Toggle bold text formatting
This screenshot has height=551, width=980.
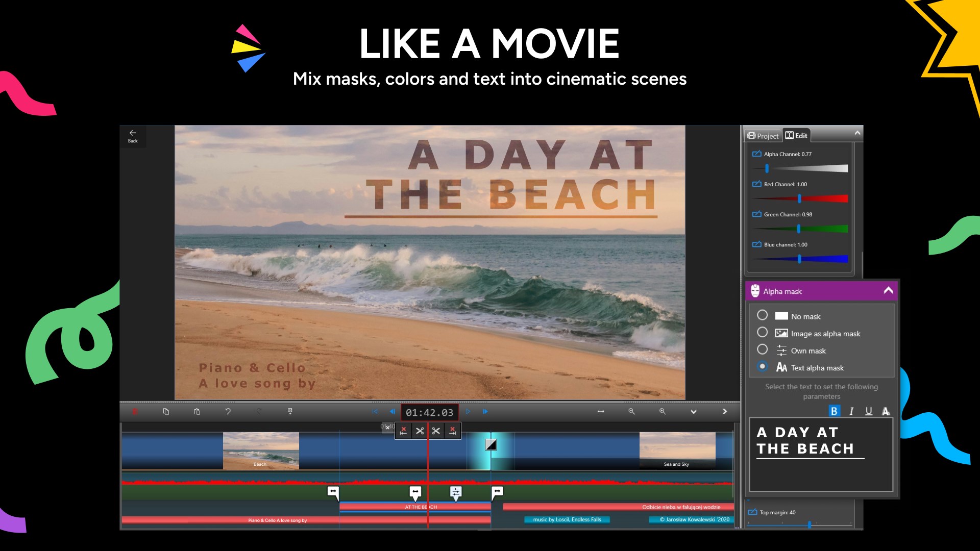[x=834, y=411]
